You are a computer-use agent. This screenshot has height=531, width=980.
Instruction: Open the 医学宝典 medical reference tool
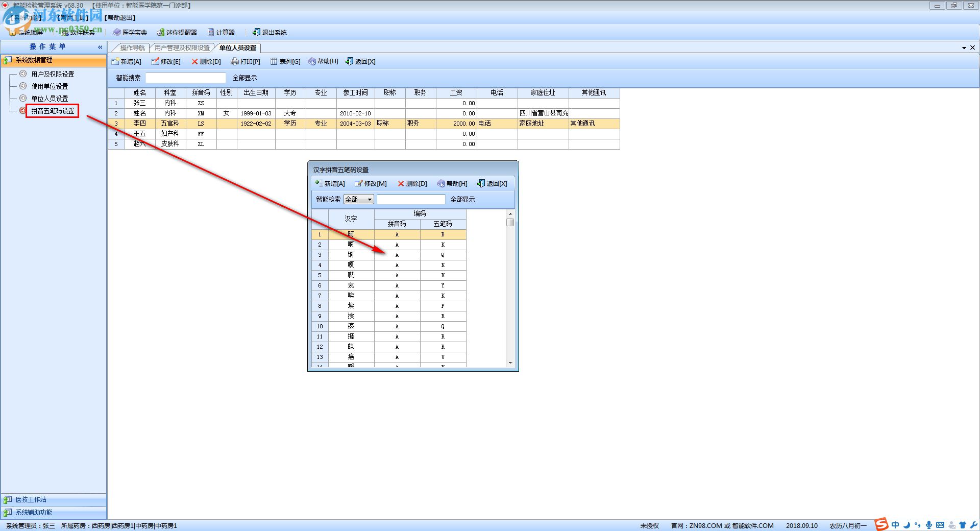click(130, 33)
